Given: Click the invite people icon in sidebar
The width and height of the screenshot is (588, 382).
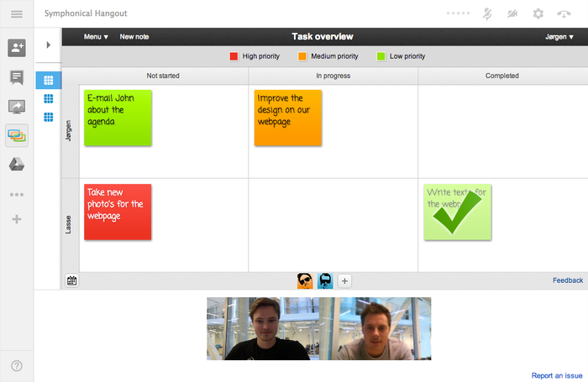Looking at the screenshot, I should [17, 48].
